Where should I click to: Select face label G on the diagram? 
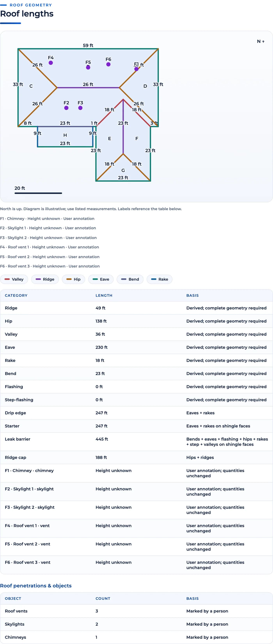pos(123,170)
